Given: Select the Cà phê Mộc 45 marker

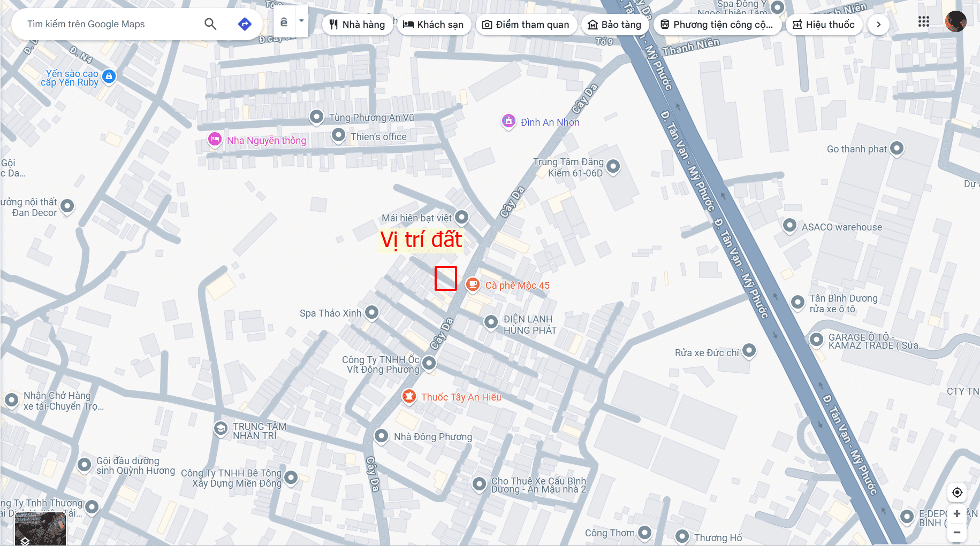Looking at the screenshot, I should 473,284.
